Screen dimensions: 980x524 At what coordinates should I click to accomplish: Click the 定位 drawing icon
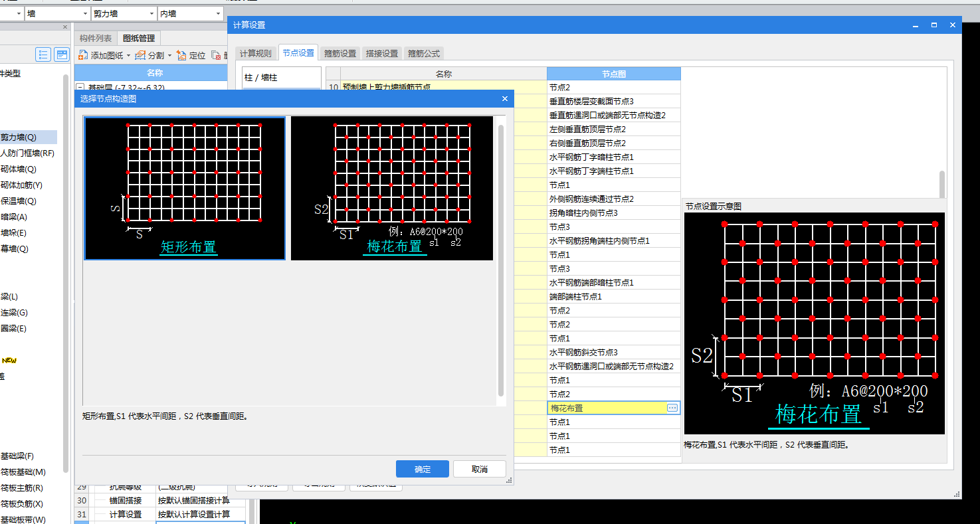[x=181, y=55]
